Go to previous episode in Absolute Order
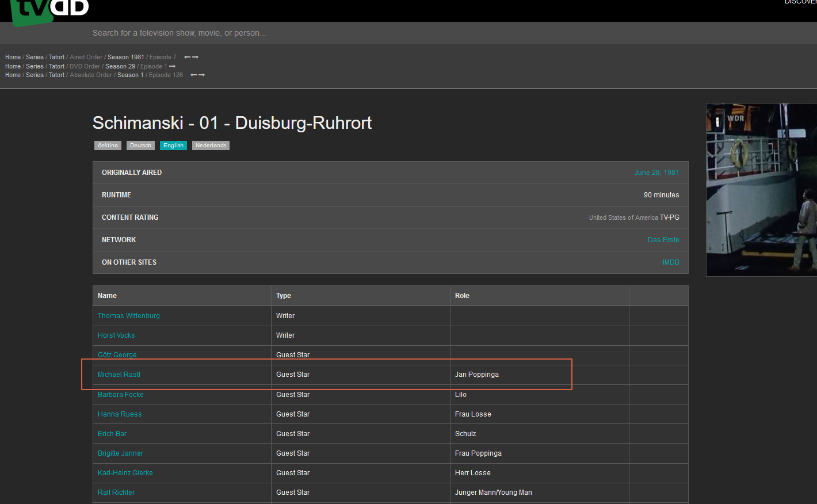The width and height of the screenshot is (817, 504). 194,75
